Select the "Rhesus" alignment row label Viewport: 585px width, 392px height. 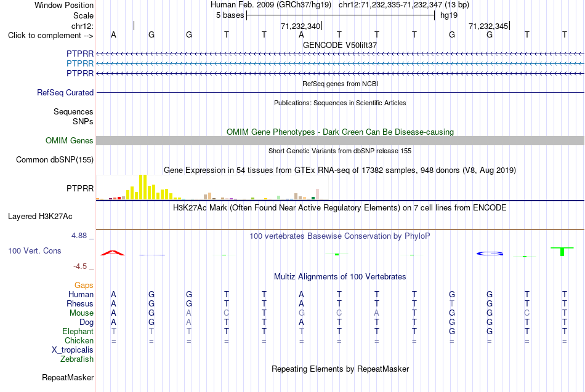(x=80, y=303)
